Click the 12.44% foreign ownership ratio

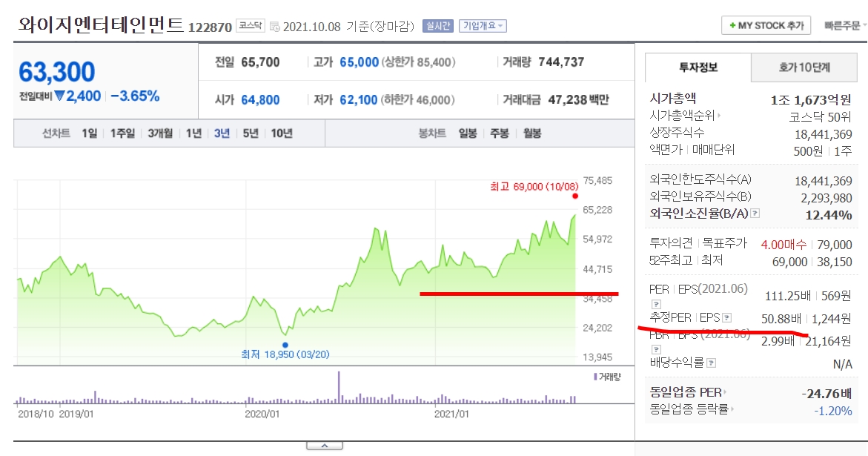click(x=829, y=215)
